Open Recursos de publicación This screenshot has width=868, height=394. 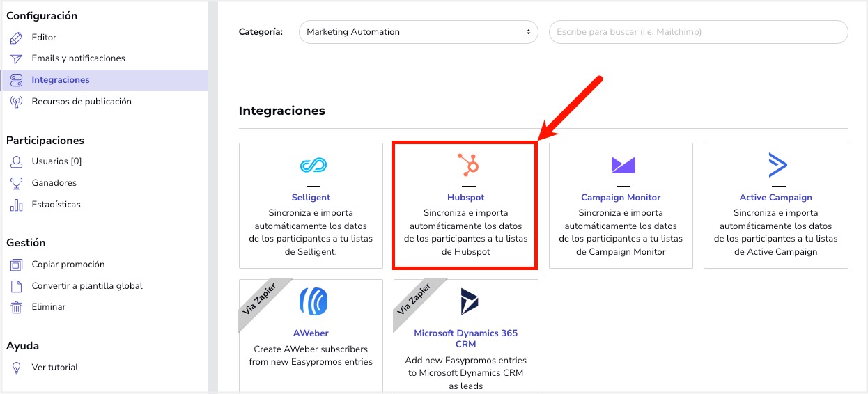(82, 102)
